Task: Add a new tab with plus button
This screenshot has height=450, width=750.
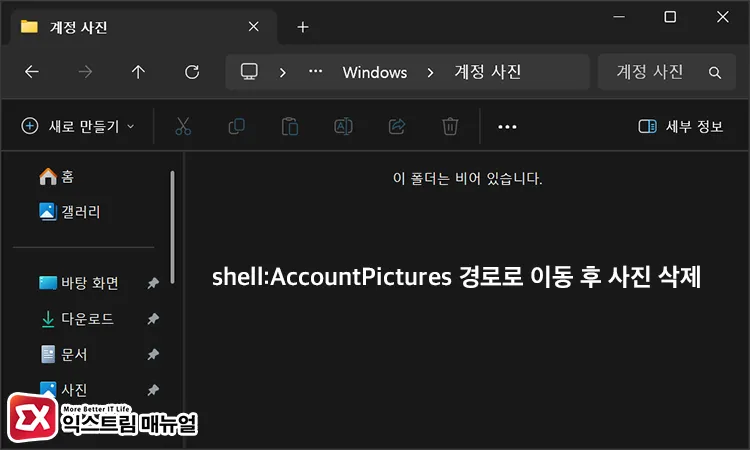Action: tap(302, 27)
